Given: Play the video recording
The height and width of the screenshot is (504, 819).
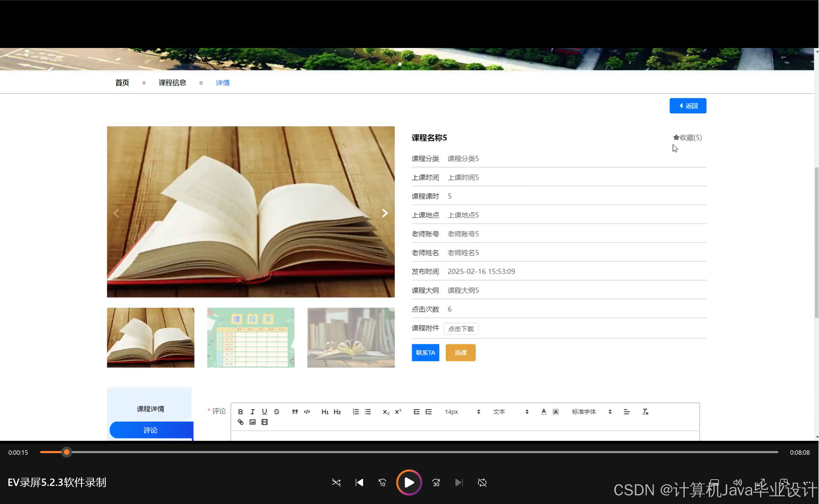Looking at the screenshot, I should (x=409, y=482).
